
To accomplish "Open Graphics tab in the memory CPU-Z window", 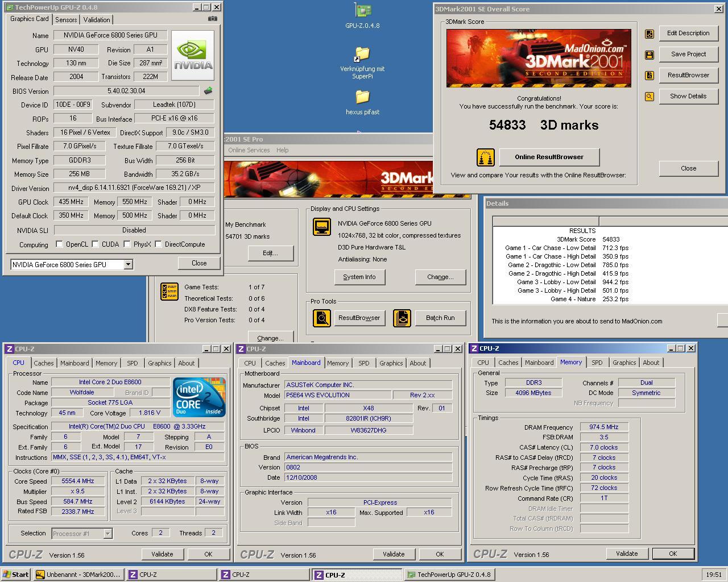I will (624, 363).
